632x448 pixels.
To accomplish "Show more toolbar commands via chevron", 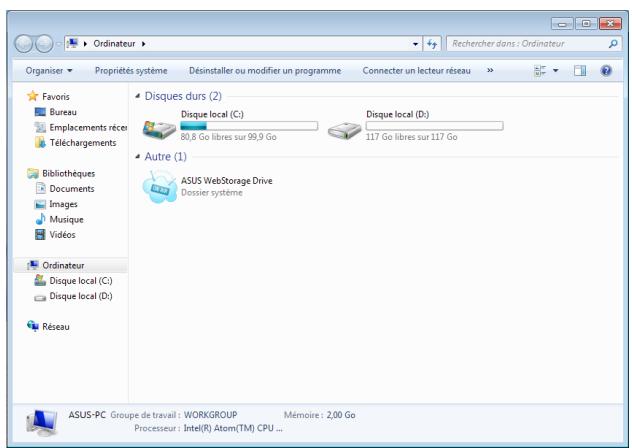I will (490, 70).
